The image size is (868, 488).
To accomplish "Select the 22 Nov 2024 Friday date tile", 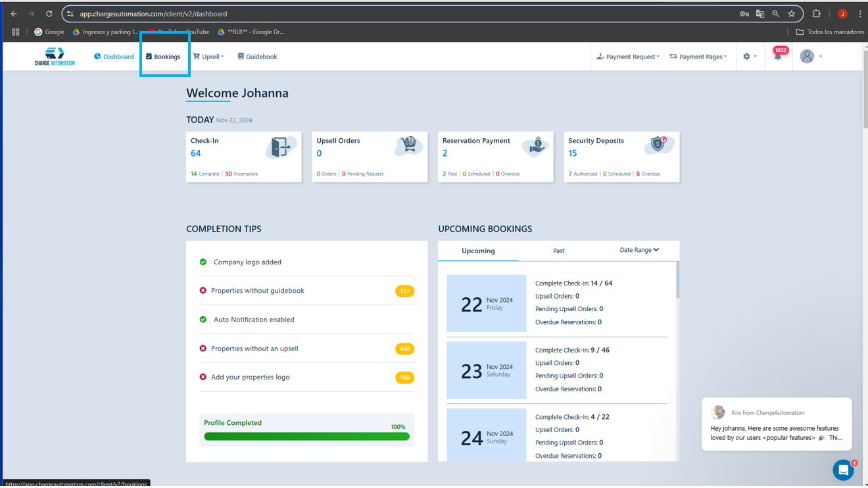I will tap(487, 303).
